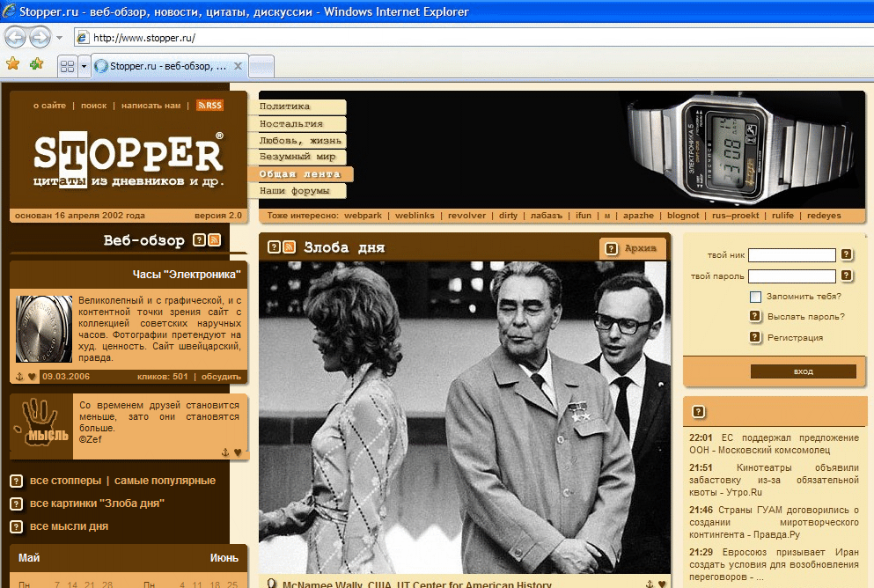Click the Add to Favorites star-plus icon
Viewport: 874px width, 588px height.
pos(36,64)
